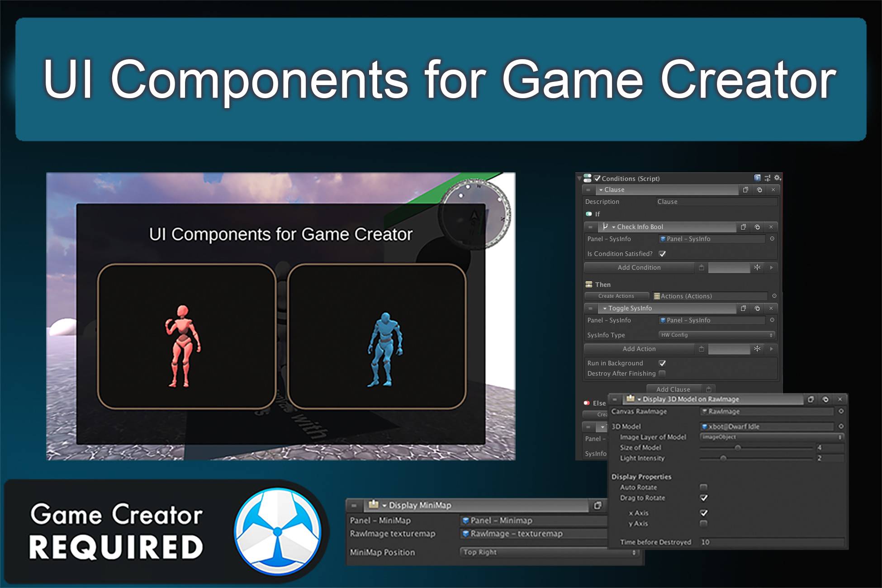Screen dimensions: 882x588
Task: Open the Conditions script help icon
Action: (x=757, y=178)
